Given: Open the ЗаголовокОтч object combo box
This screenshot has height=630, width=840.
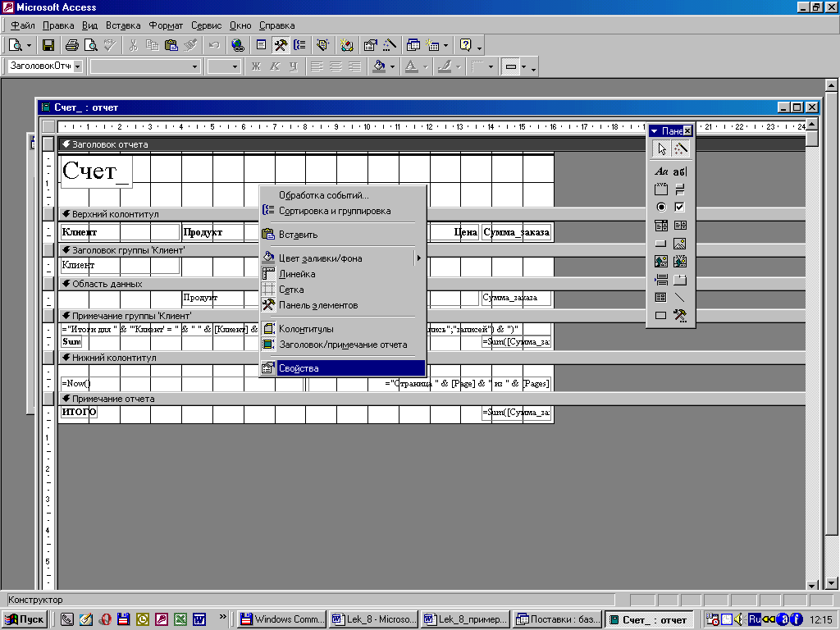Looking at the screenshot, I should (x=46, y=66).
